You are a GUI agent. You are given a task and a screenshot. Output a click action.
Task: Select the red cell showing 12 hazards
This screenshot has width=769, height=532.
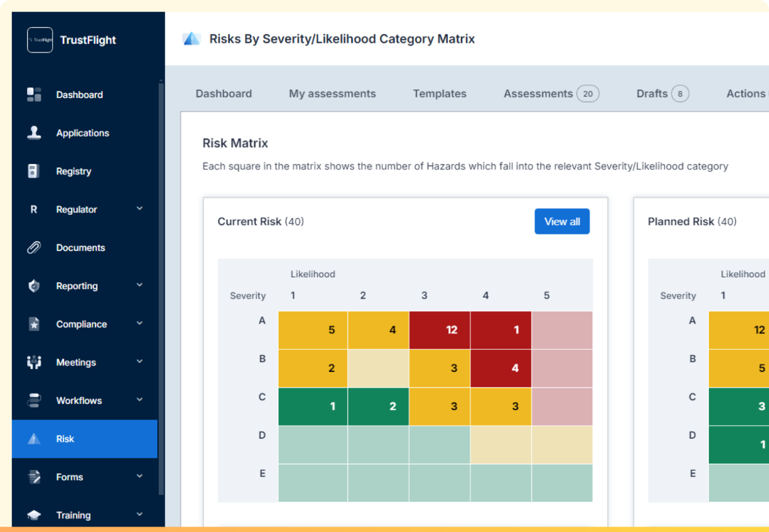coord(440,330)
